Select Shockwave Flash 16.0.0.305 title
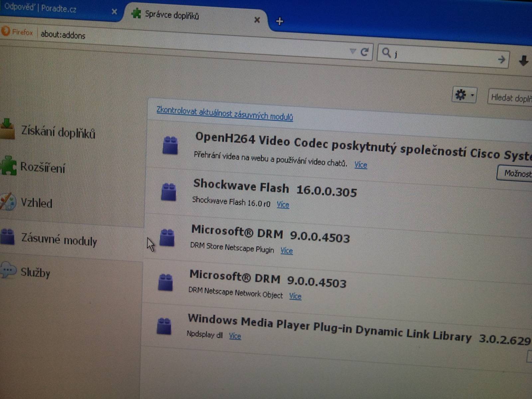Image resolution: width=532 pixels, height=399 pixels. pyautogui.click(x=275, y=188)
